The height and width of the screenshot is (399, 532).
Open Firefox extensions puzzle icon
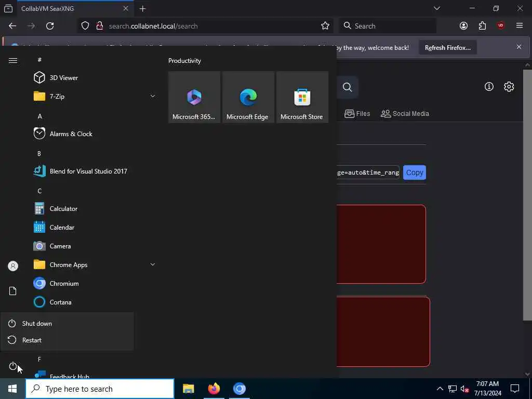[482, 26]
